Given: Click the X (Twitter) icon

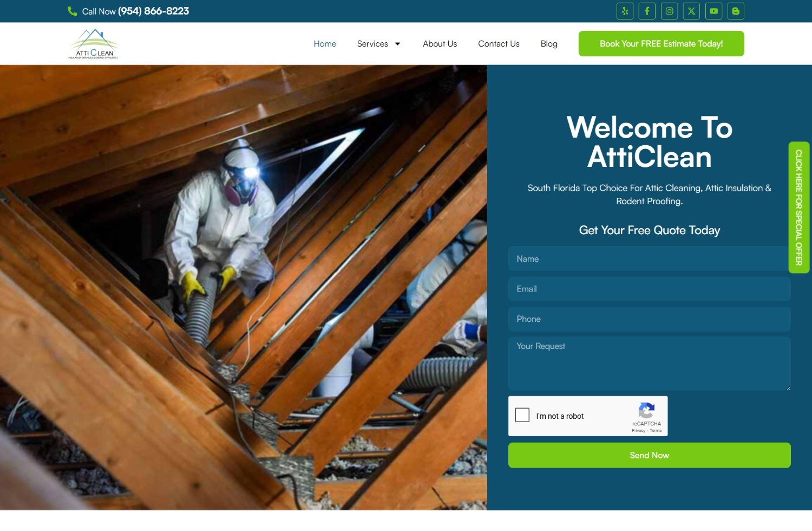Looking at the screenshot, I should (x=691, y=11).
